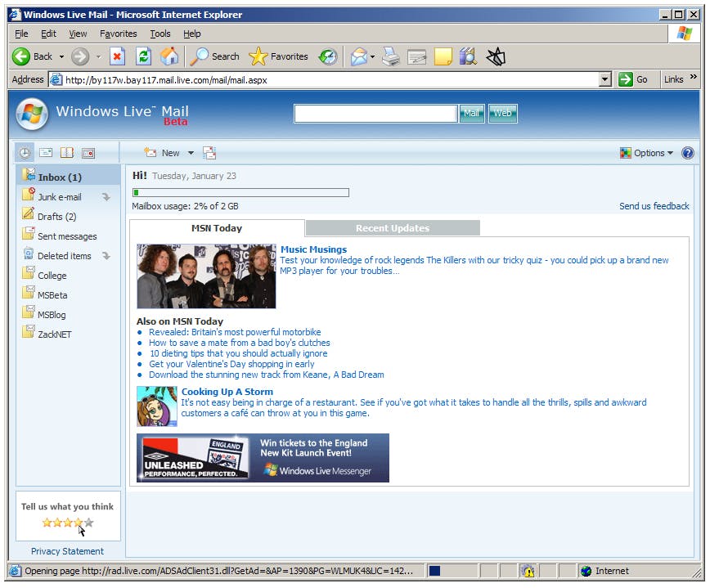Expand the Address bar dropdown
The width and height of the screenshot is (710, 588).
605,79
